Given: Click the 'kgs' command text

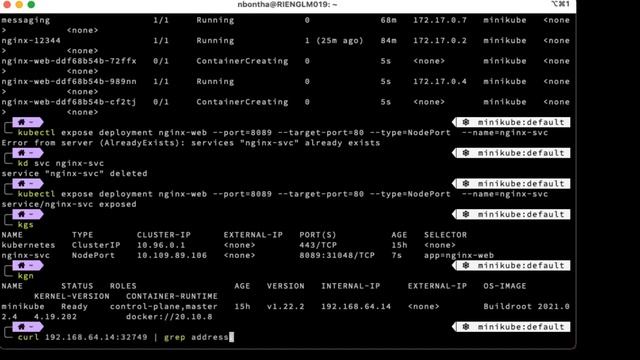Looking at the screenshot, I should [x=25, y=225].
